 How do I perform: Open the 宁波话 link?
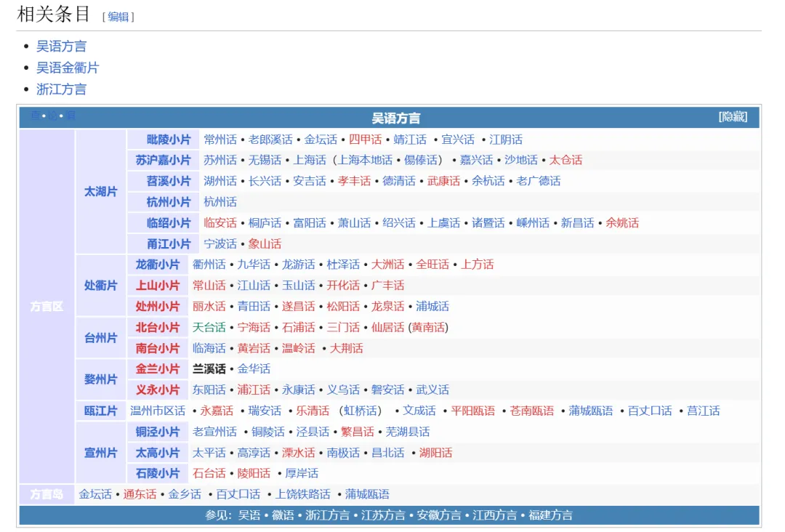(220, 244)
